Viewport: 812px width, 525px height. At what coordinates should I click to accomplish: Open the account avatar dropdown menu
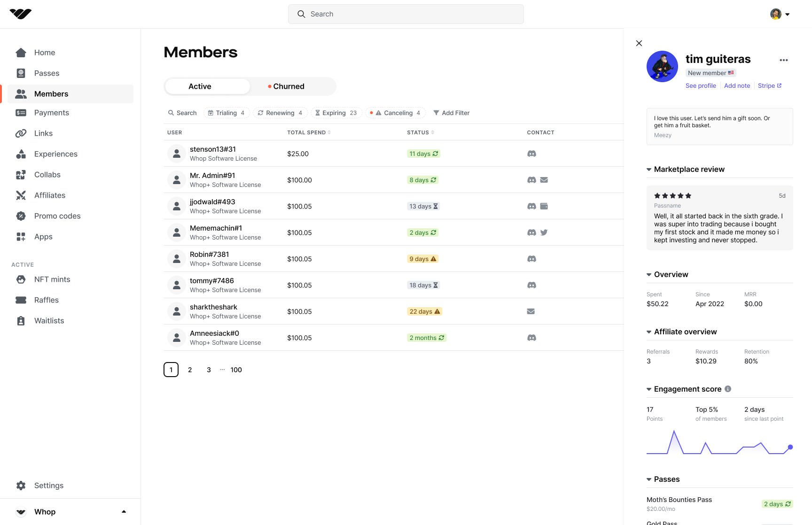[x=780, y=14]
